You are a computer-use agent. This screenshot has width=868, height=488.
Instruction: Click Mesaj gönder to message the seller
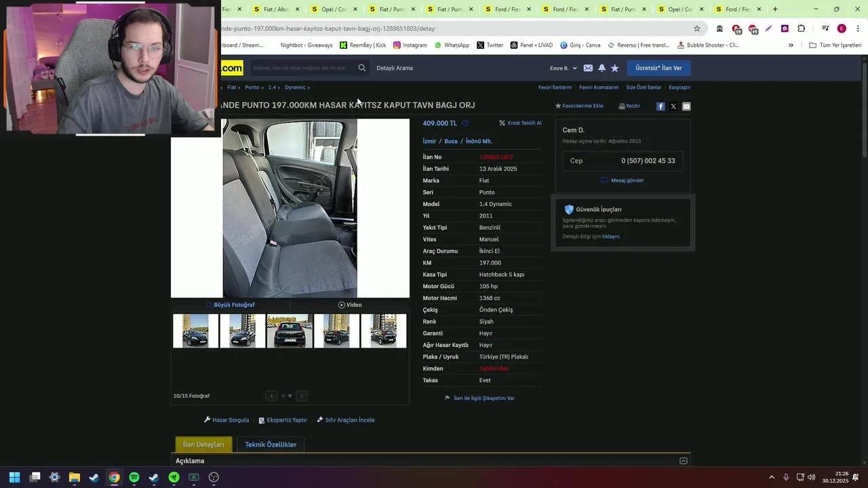pos(623,180)
